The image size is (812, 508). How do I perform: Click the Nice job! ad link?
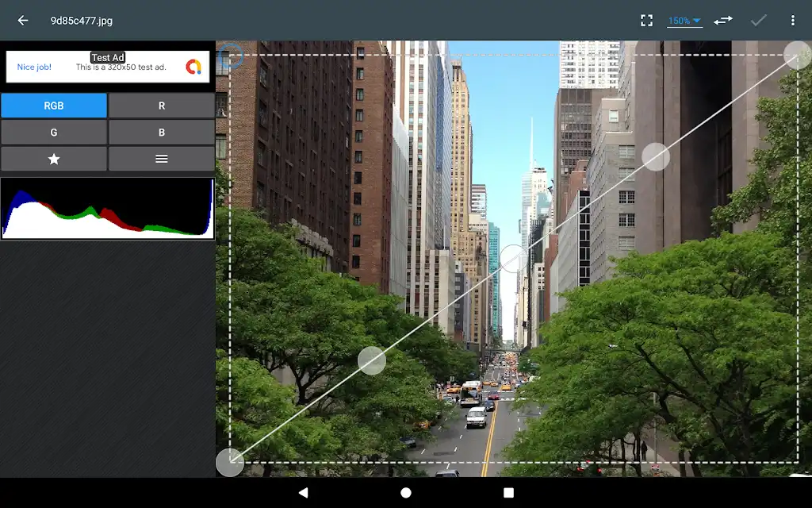34,67
